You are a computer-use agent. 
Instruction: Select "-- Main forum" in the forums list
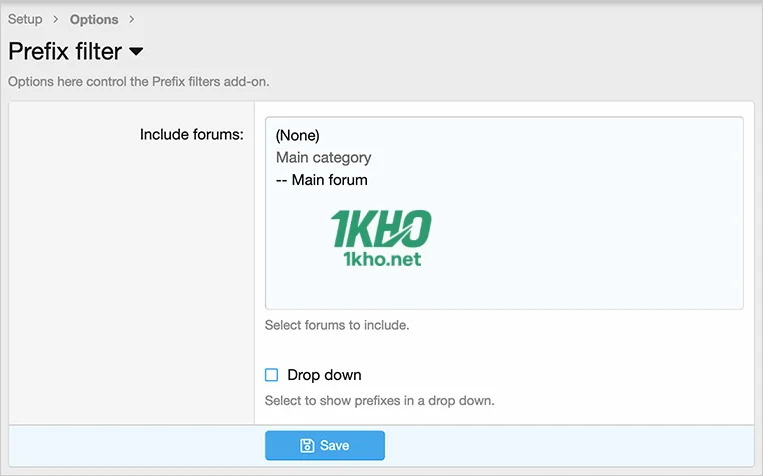tap(322, 180)
